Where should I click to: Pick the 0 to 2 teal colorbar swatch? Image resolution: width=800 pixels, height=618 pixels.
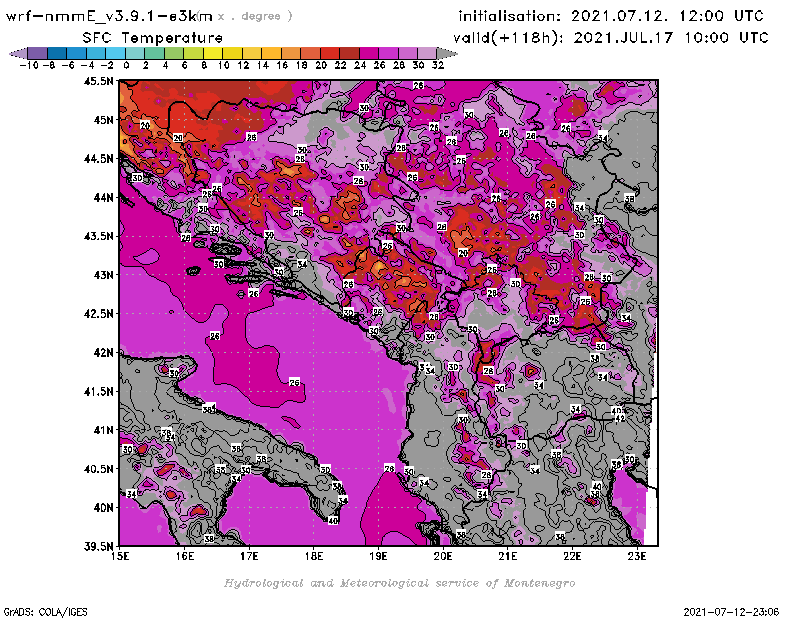click(135, 53)
